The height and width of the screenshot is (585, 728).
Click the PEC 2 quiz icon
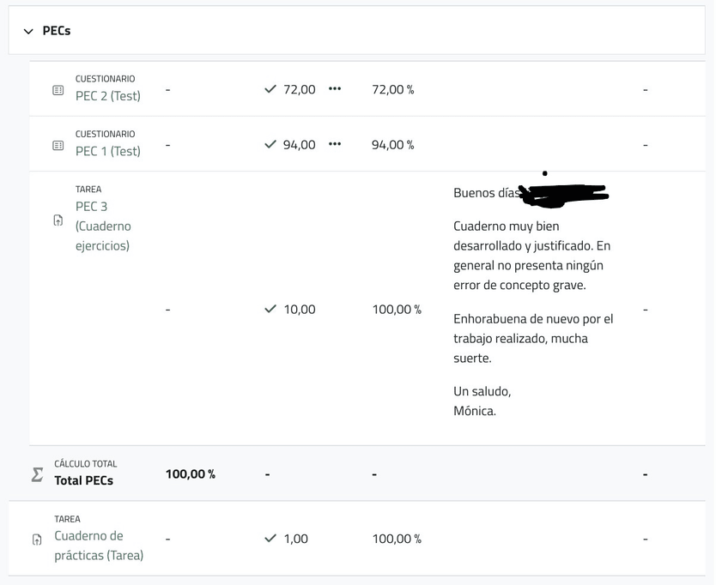(x=58, y=90)
